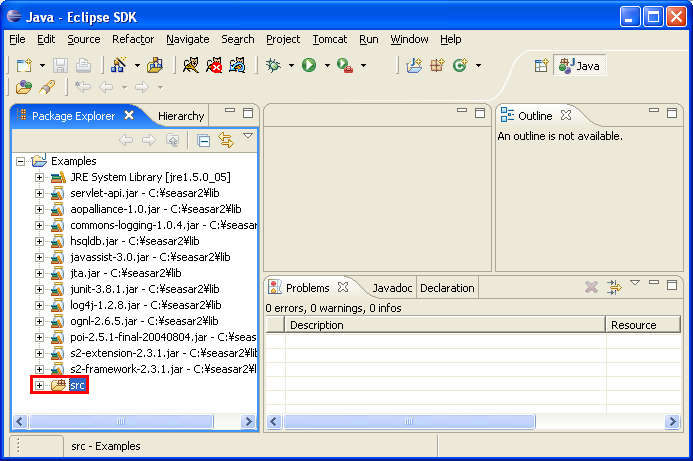Click the Collapse All icon in Package Explorer
This screenshot has width=693, height=461.
click(204, 140)
